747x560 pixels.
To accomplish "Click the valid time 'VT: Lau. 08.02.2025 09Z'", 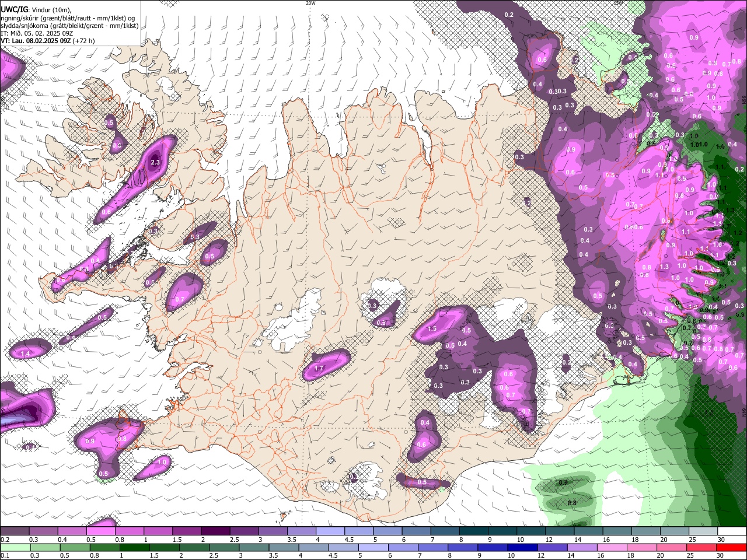I will (36, 41).
